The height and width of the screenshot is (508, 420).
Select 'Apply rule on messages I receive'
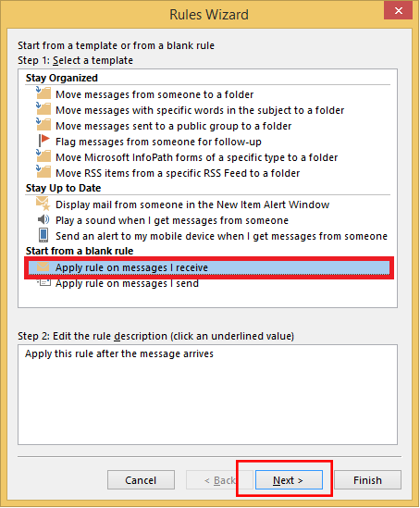pos(209,267)
